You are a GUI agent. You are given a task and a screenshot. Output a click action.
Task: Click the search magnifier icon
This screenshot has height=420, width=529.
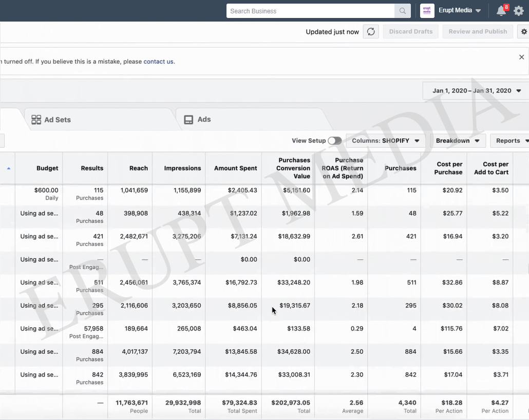(403, 11)
